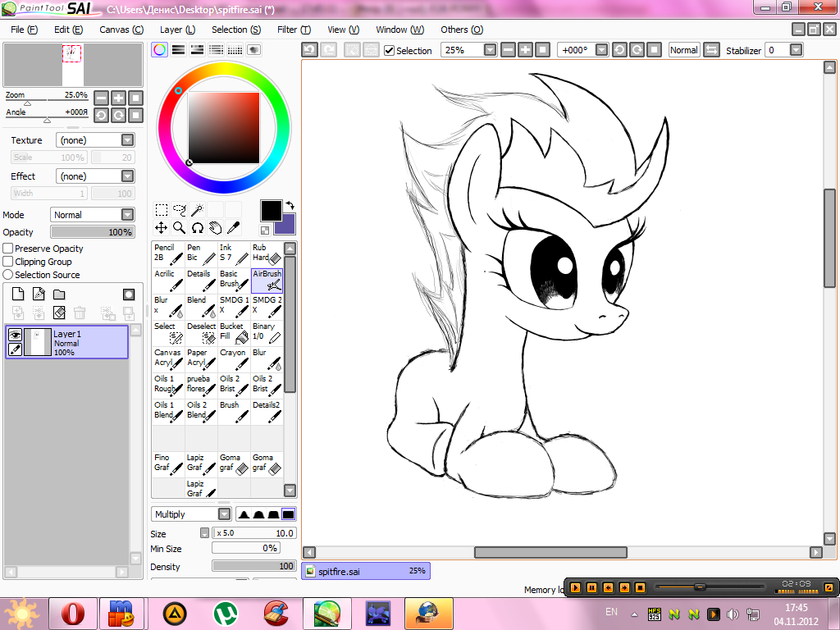Show the color wheel panel

pos(159,50)
